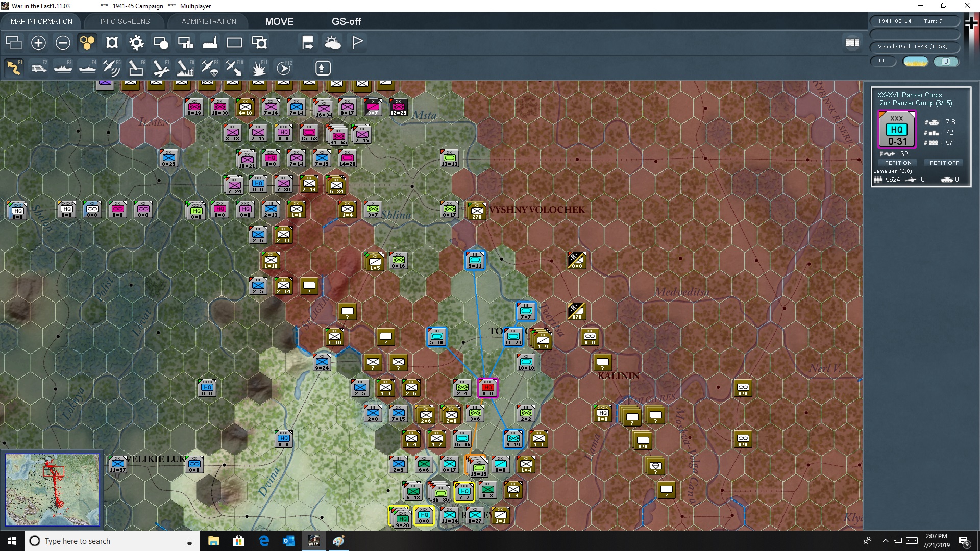Screen dimensions: 980x551
Task: Select F2 rail movement mode
Action: [39, 68]
